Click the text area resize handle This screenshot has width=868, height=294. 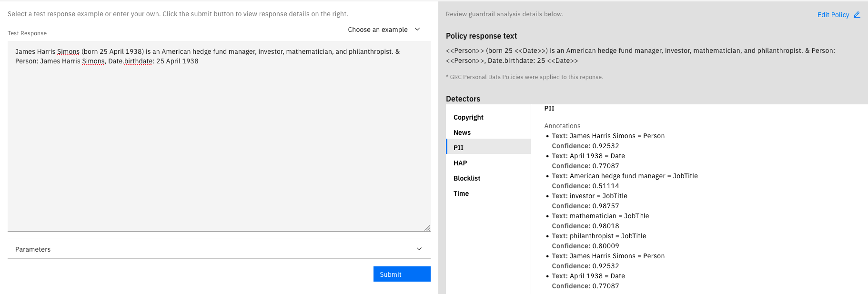[x=427, y=228]
